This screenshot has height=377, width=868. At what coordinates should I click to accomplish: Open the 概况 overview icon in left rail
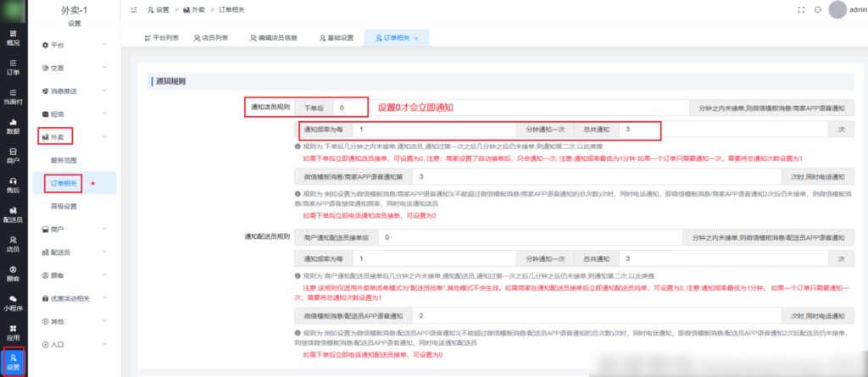pyautogui.click(x=13, y=37)
